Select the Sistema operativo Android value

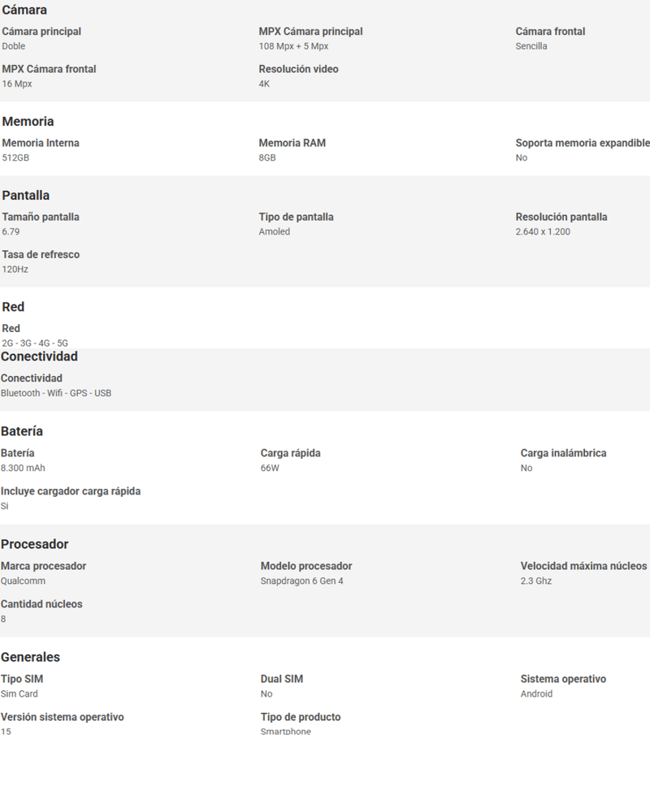click(536, 694)
